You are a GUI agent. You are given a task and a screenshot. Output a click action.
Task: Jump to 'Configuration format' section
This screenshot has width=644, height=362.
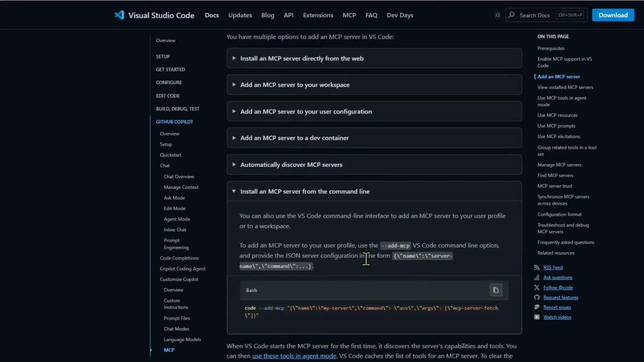(559, 214)
